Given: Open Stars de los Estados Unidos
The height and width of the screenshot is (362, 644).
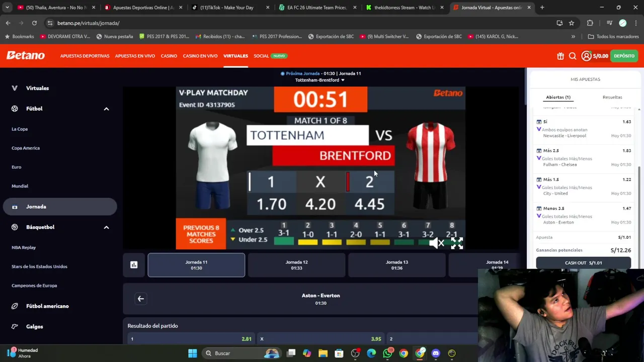Looking at the screenshot, I should 39,266.
